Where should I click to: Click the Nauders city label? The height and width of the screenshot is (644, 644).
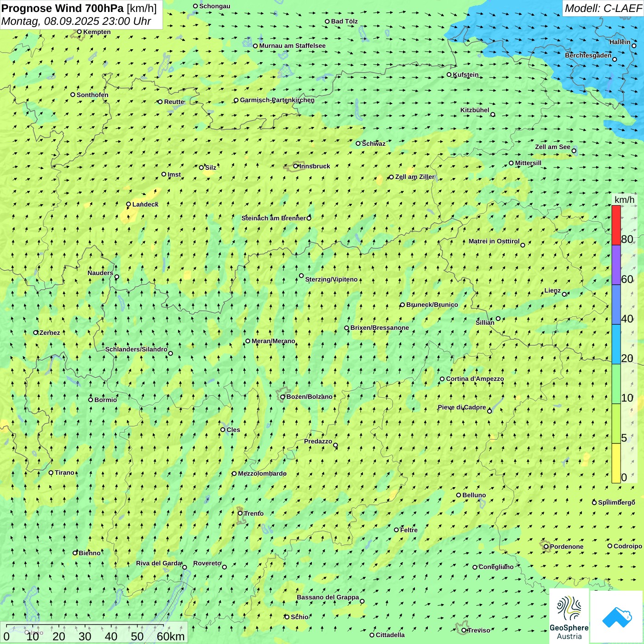(x=100, y=273)
